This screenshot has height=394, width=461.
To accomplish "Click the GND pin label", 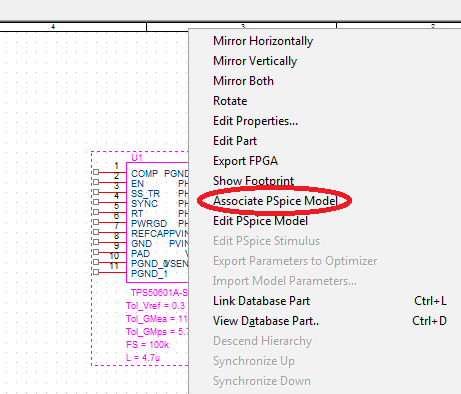I will pyautogui.click(x=141, y=244).
